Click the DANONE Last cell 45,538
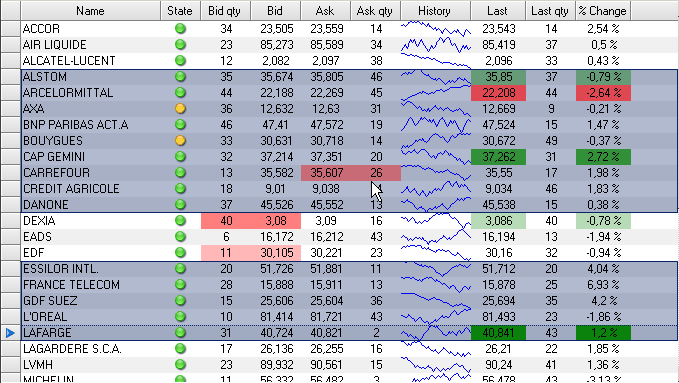 pyautogui.click(x=498, y=204)
